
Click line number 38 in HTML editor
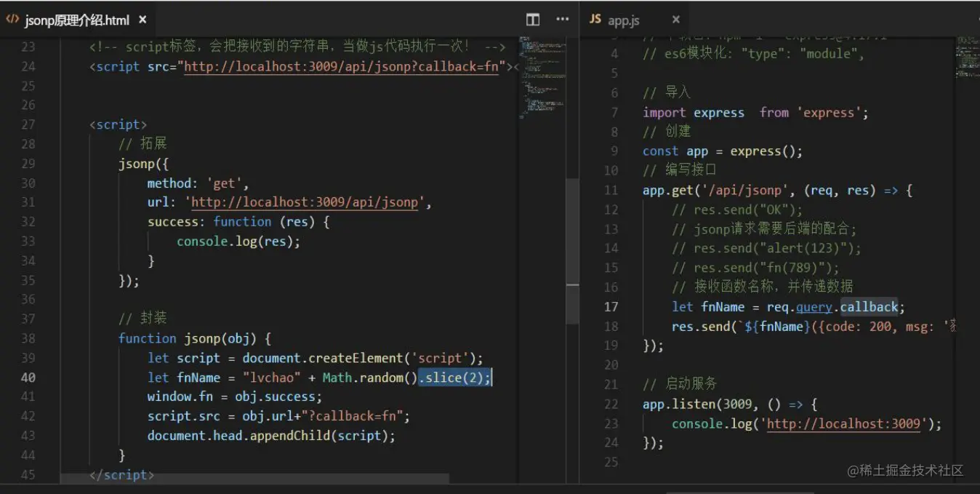click(28, 338)
